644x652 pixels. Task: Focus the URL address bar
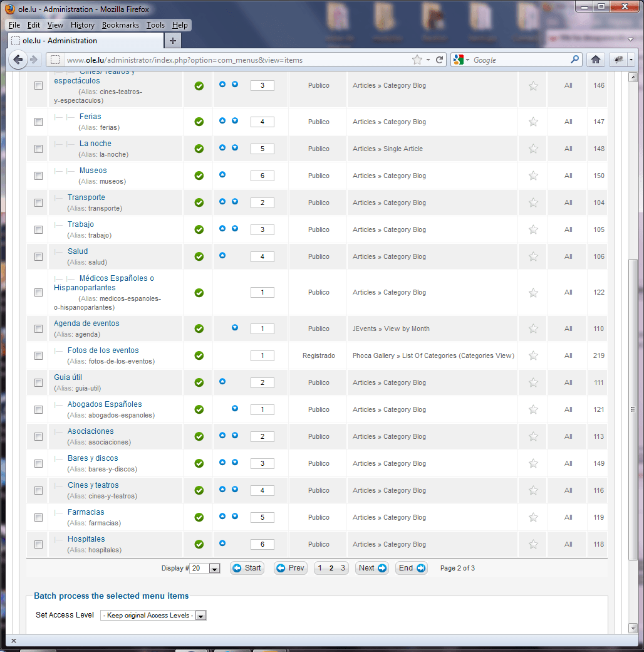click(237, 60)
